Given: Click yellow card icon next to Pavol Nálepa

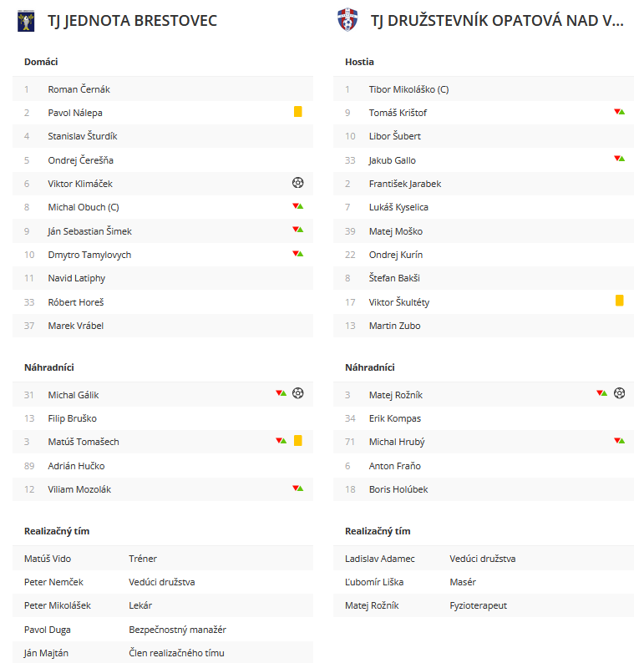Looking at the screenshot, I should coord(297,112).
